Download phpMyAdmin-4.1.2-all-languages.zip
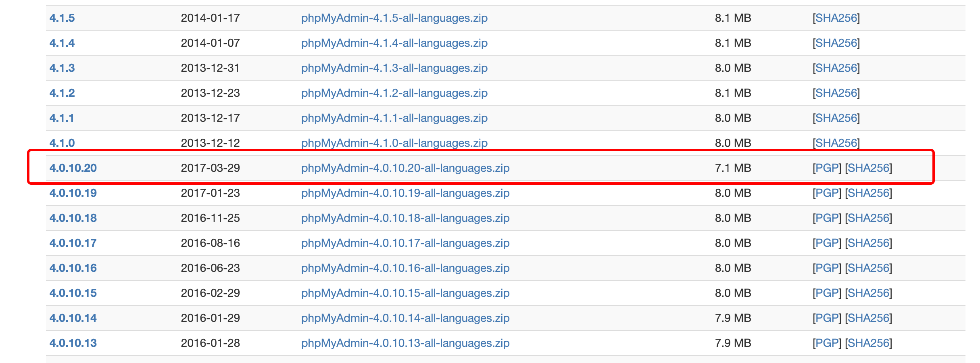 tap(394, 93)
